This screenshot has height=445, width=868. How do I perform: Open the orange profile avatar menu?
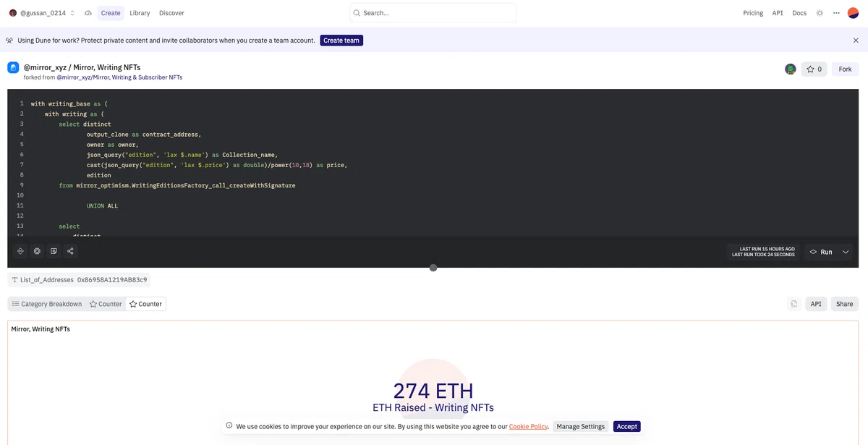click(x=854, y=13)
